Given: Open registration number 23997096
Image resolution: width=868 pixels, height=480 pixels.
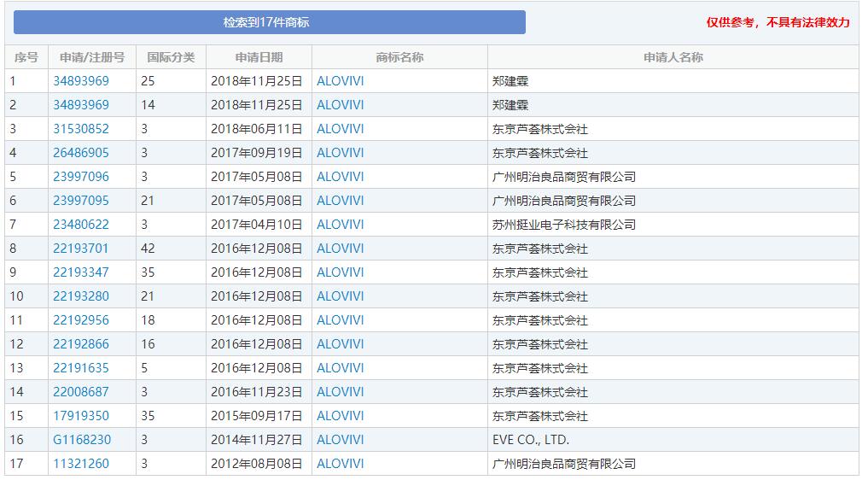Looking at the screenshot, I should (81, 176).
